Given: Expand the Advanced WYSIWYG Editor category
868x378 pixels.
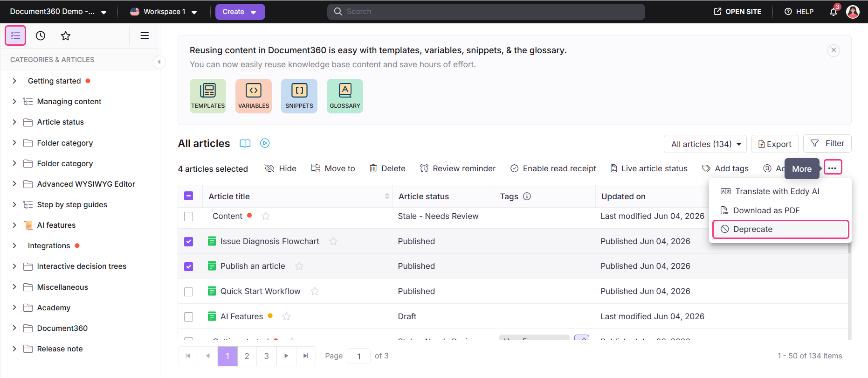Looking at the screenshot, I should [x=14, y=184].
